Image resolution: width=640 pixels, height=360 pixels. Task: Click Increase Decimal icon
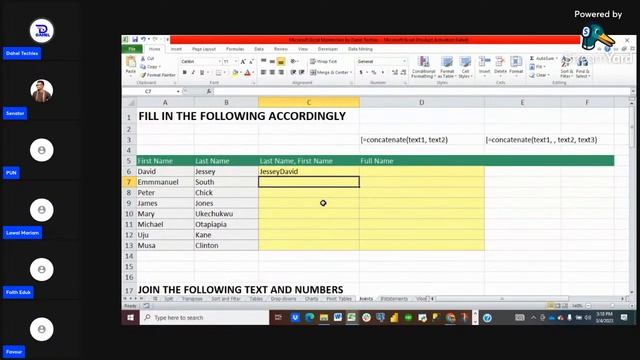pos(395,73)
